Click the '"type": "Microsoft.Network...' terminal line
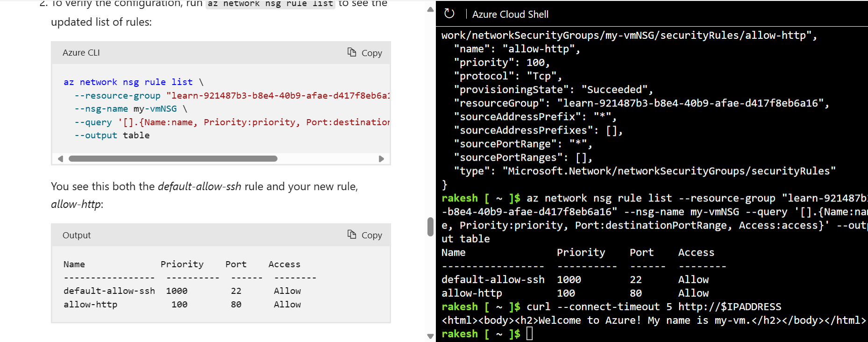Viewport: 868px width, 342px height. coord(645,171)
